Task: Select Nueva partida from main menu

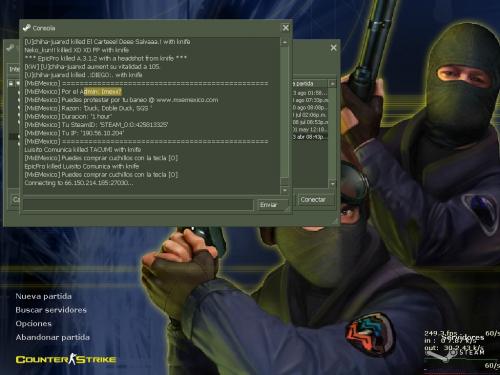Action: tap(43, 296)
